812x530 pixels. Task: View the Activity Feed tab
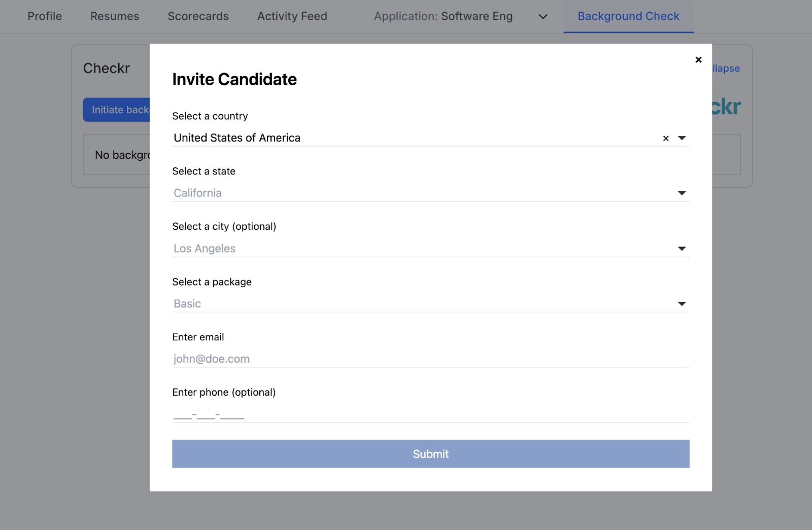pos(292,16)
